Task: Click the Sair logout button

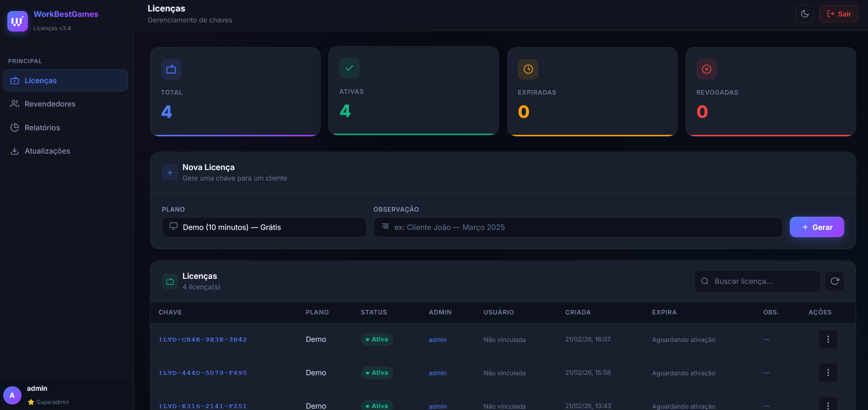Action: [x=838, y=14]
